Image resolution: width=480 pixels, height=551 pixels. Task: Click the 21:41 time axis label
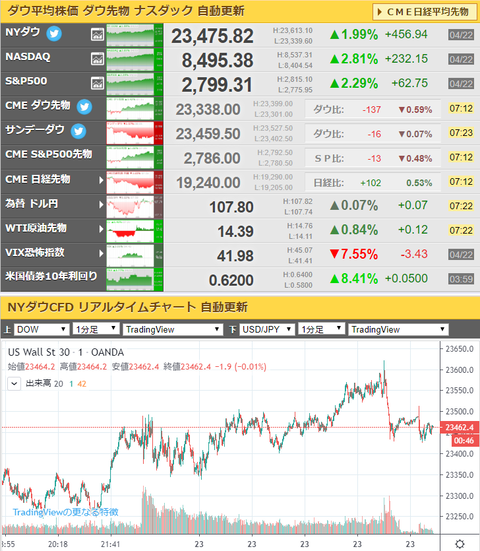[x=110, y=544]
